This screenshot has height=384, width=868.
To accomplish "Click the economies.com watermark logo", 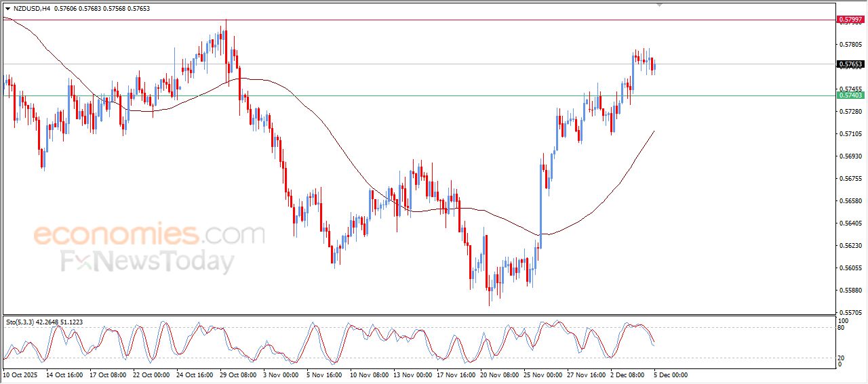I will (x=149, y=235).
